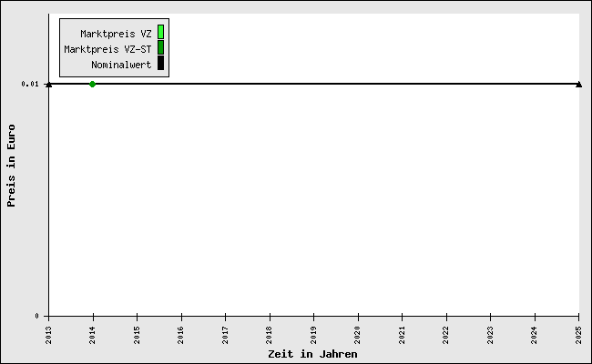Click the Zeit in Jahren axis title

tap(312, 354)
